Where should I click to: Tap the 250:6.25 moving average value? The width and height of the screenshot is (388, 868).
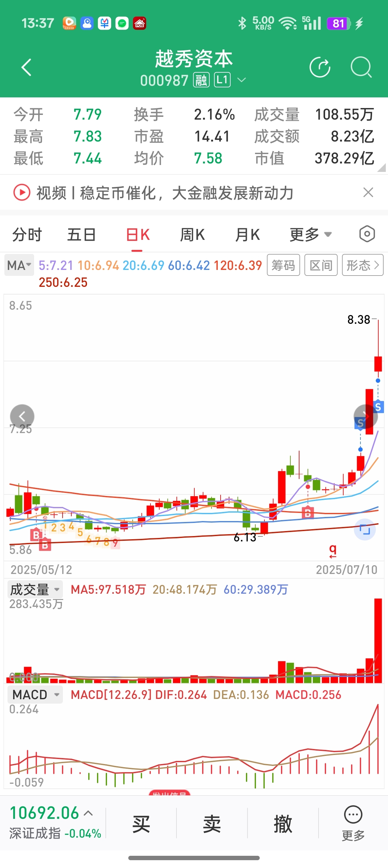(x=63, y=282)
